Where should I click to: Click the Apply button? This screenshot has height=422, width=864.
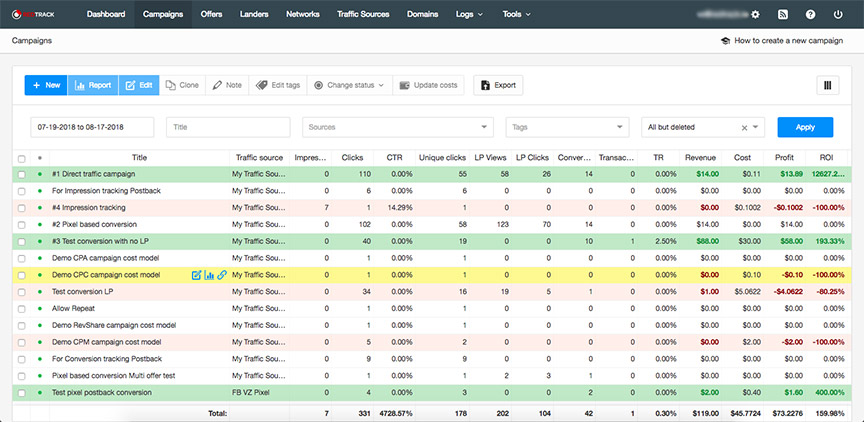805,127
